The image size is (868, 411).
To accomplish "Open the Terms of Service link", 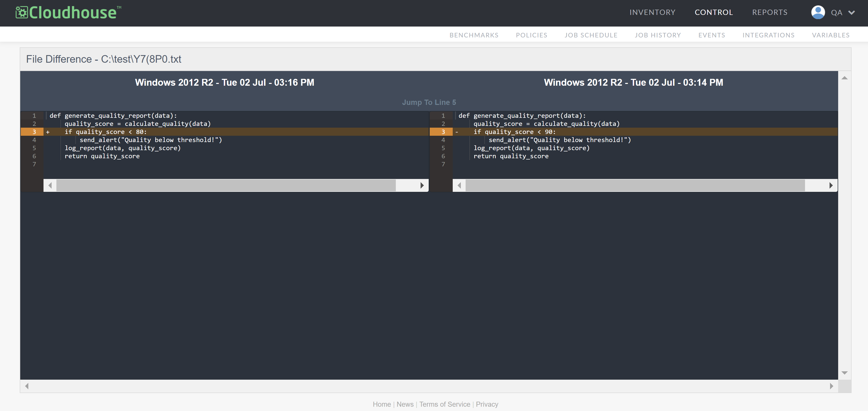I will 445,404.
